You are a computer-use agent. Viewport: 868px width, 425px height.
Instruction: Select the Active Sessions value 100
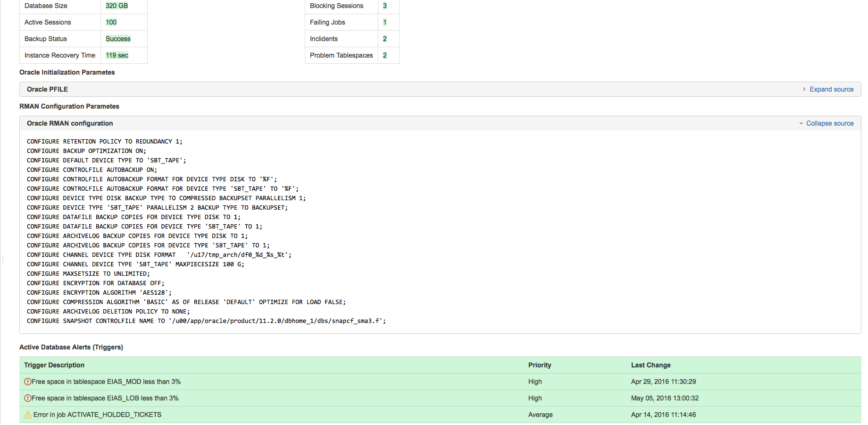pos(111,22)
